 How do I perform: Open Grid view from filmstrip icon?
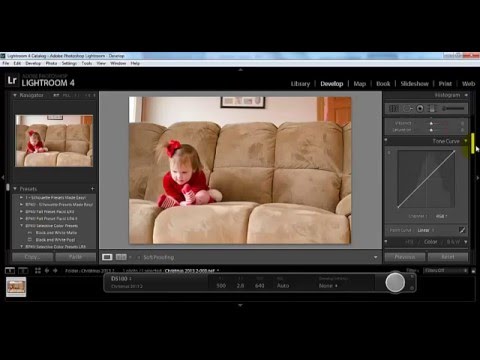point(38,271)
